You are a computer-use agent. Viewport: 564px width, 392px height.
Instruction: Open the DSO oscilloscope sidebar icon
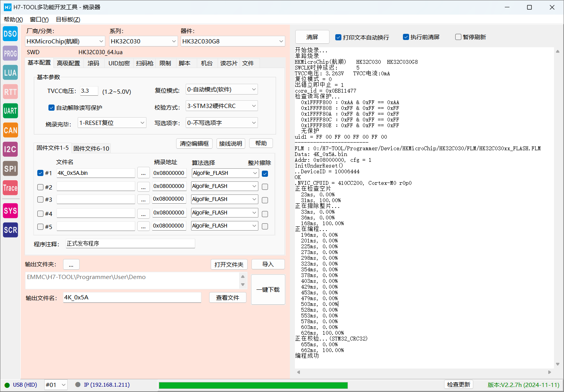pos(10,34)
